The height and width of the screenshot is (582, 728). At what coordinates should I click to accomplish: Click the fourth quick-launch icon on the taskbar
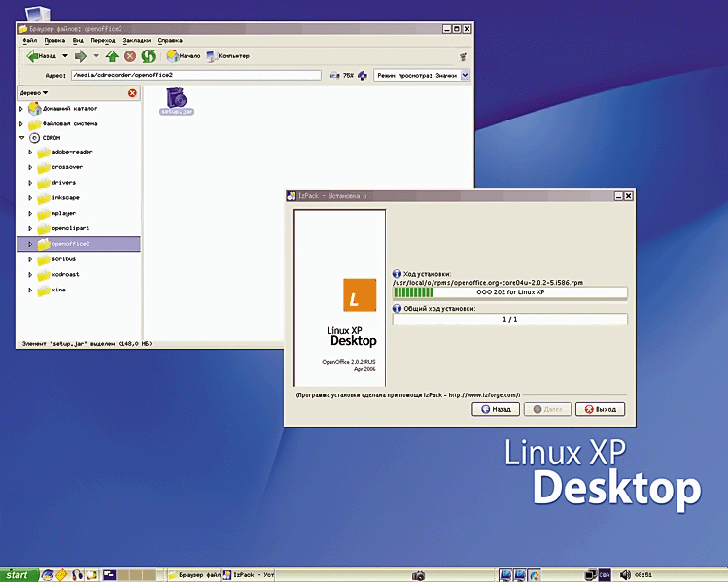[x=92, y=575]
